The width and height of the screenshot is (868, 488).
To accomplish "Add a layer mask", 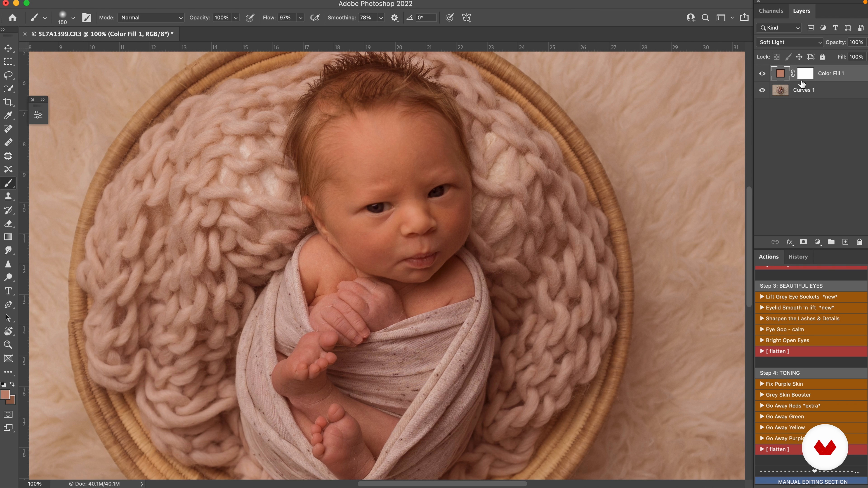I will [803, 242].
